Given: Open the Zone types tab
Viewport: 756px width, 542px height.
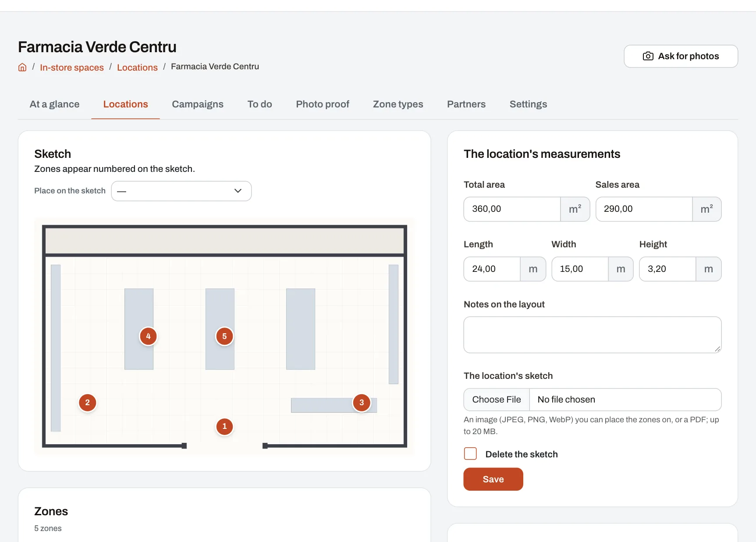Looking at the screenshot, I should (398, 104).
